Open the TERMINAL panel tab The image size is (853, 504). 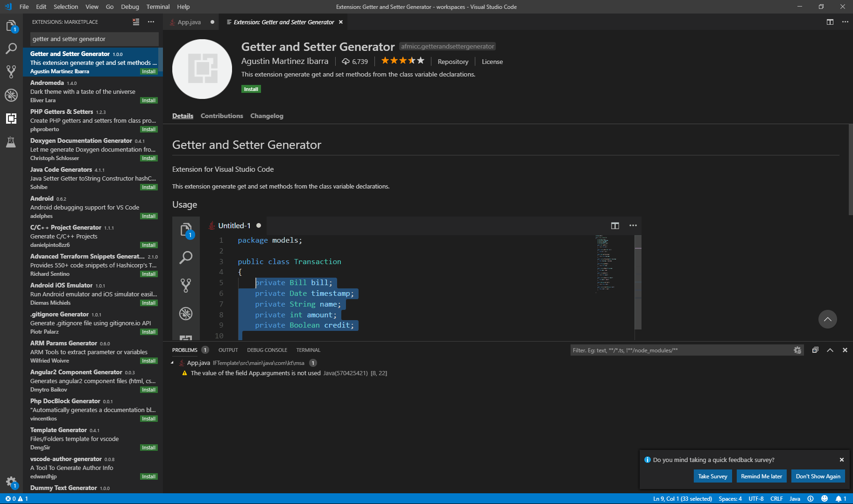[x=308, y=350]
